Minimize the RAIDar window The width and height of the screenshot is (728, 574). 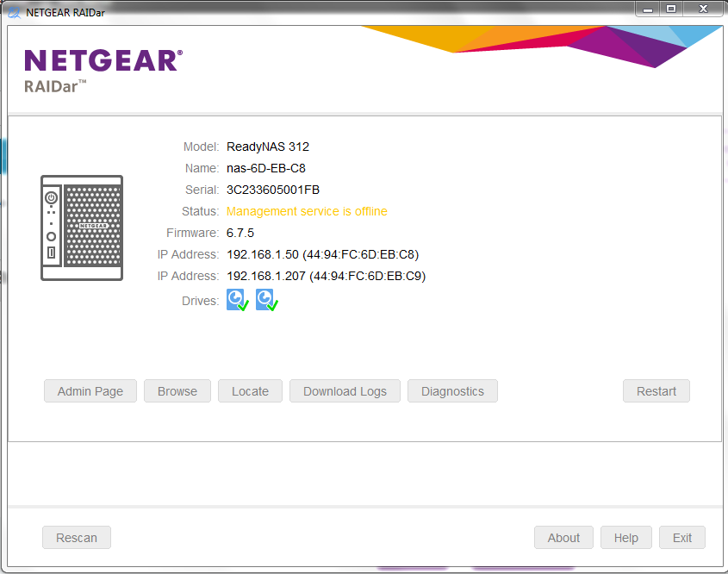pos(649,8)
